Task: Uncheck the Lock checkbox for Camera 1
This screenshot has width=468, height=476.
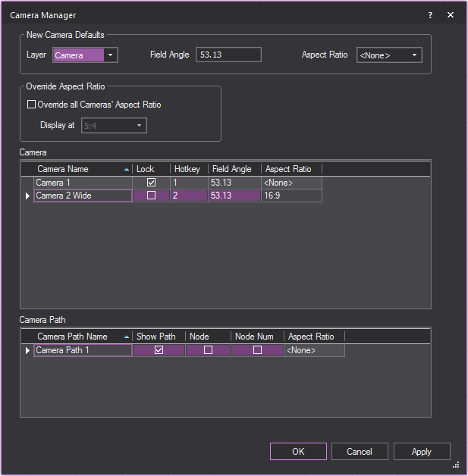Action: click(x=151, y=183)
